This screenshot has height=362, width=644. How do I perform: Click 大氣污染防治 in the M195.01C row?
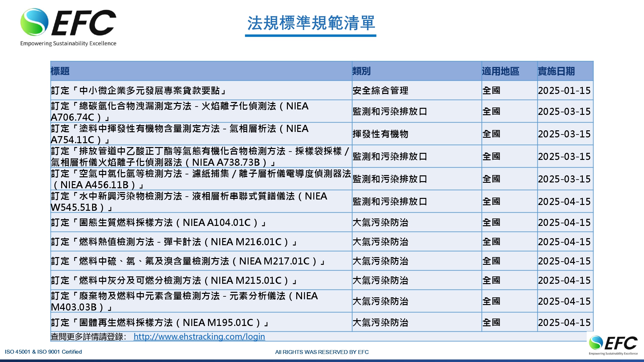pyautogui.click(x=417, y=322)
